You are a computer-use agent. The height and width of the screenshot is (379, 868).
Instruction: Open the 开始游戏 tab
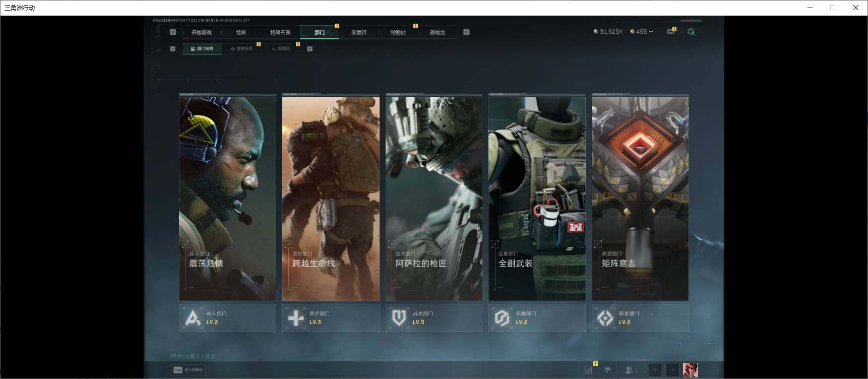click(x=202, y=32)
